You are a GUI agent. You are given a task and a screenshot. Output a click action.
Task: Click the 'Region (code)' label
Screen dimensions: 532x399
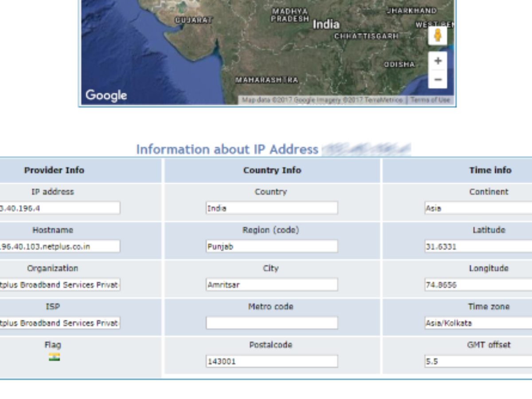271,230
